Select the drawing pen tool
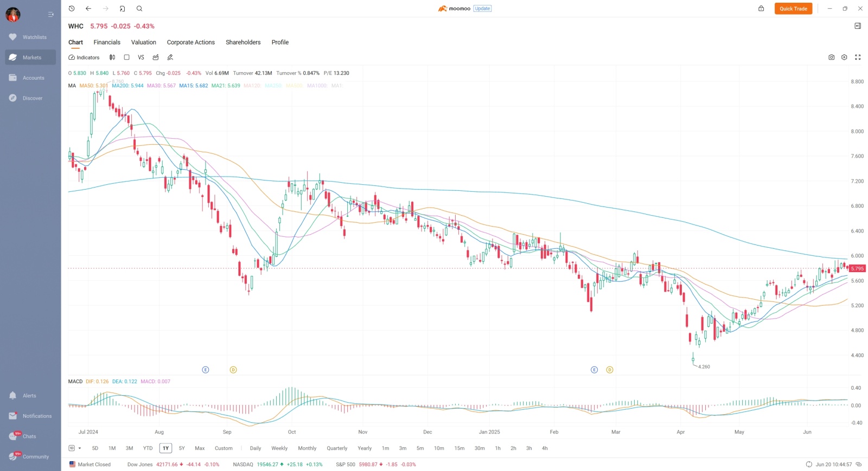 170,57
